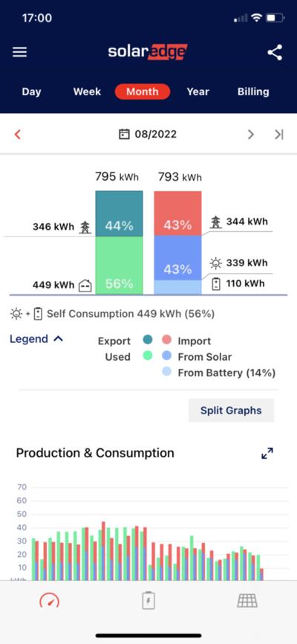The height and width of the screenshot is (644, 297).
Task: Open the hamburger menu
Action: (20, 52)
